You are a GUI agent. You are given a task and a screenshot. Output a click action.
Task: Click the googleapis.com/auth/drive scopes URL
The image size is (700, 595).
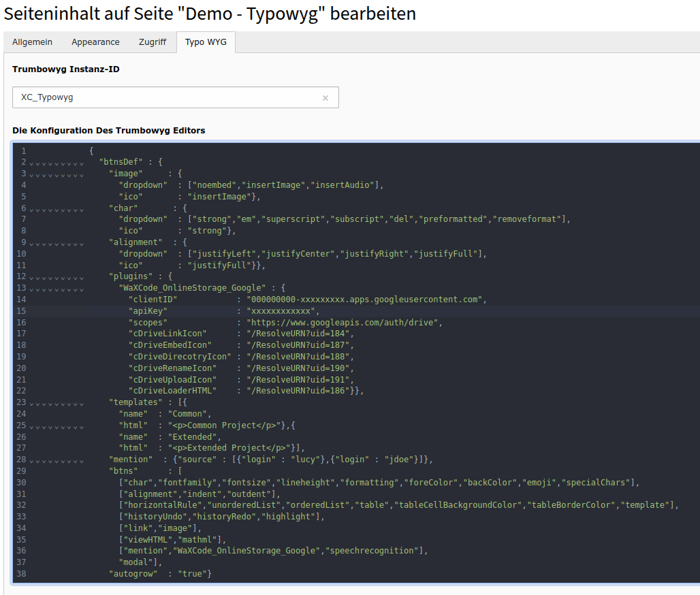coord(343,322)
